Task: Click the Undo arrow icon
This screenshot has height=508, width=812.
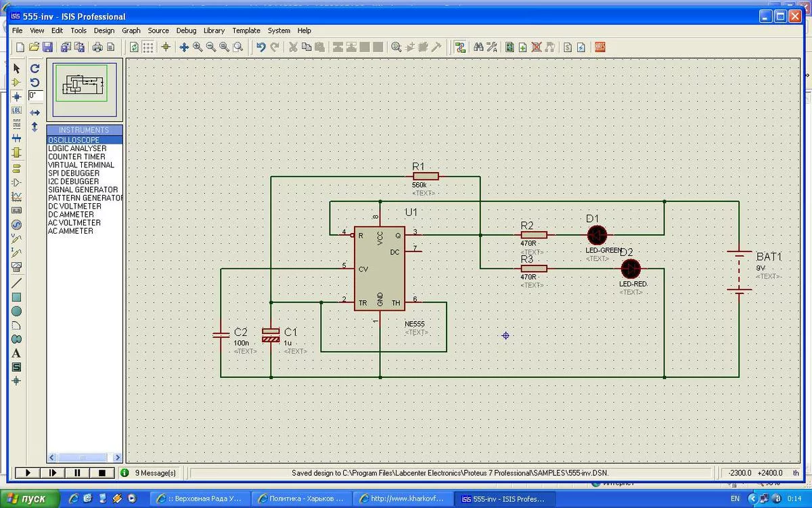Action: 261,47
